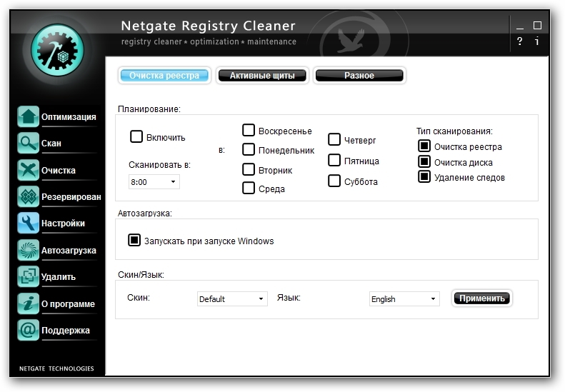Switch to the Разное tab

359,76
